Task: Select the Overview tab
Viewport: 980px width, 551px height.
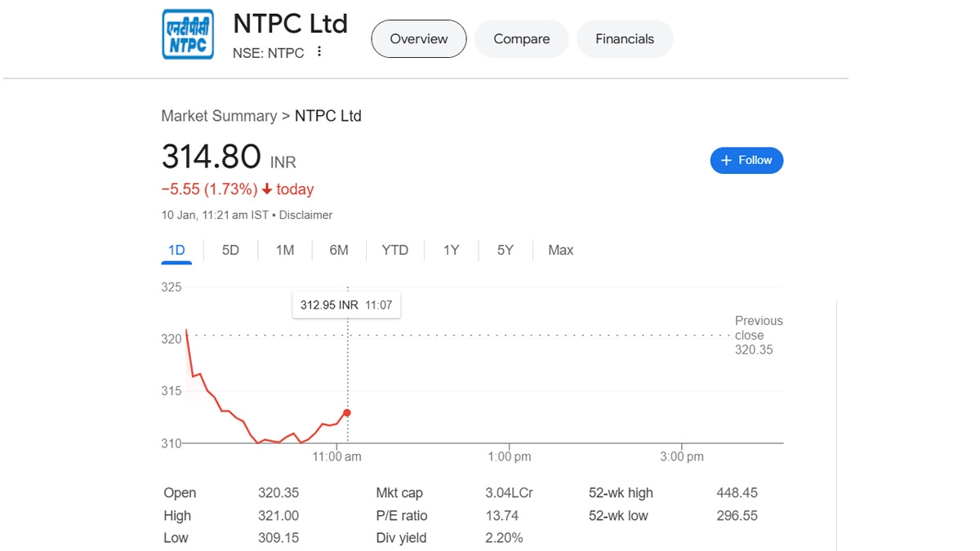Action: click(x=419, y=39)
